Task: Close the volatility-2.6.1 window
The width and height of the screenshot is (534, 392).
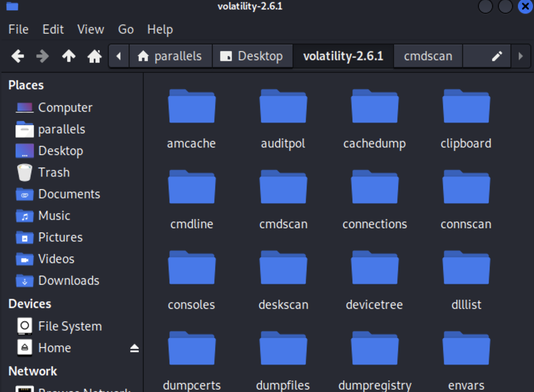Action: point(525,6)
